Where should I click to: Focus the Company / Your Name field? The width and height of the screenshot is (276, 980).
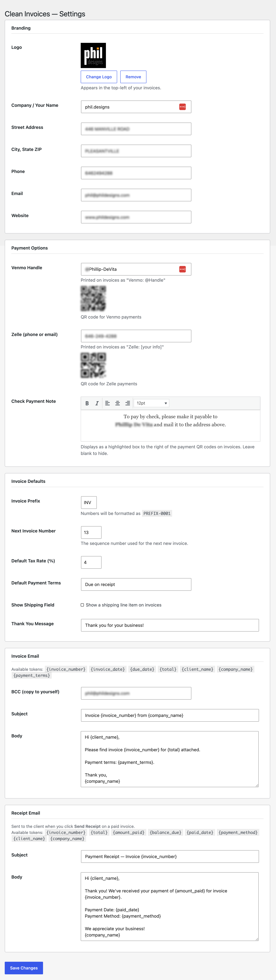point(136,107)
